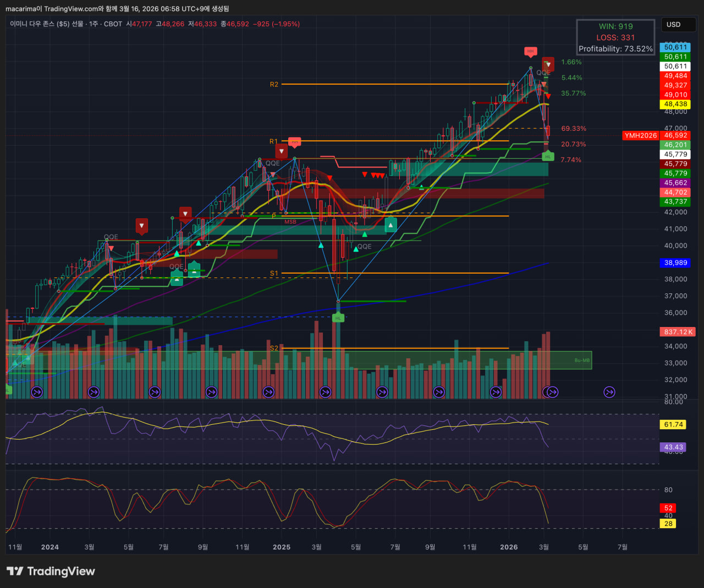Click the red HH marker next to R1
Viewport: 704px width, 588px height.
click(295, 142)
